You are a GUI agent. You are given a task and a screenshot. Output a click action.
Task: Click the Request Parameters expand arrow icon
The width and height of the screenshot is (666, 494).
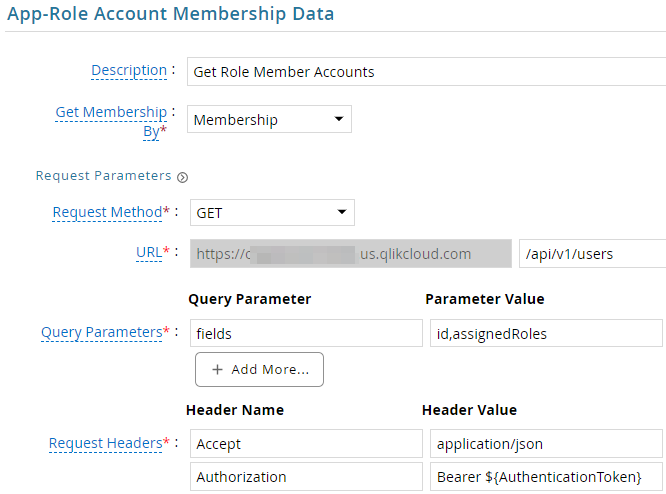pos(182,177)
